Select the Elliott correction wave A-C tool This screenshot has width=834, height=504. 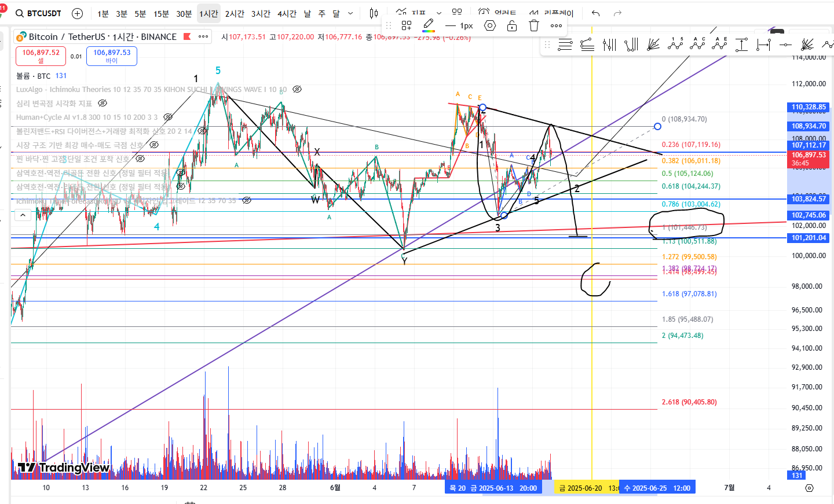(697, 45)
